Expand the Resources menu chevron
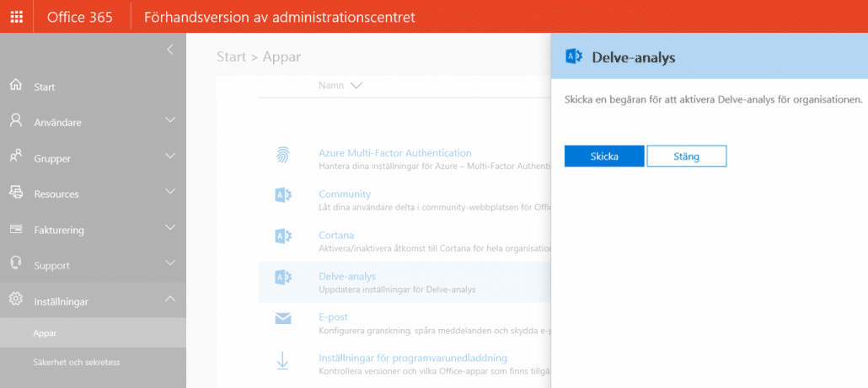This screenshot has width=868, height=388. pyautogui.click(x=170, y=191)
